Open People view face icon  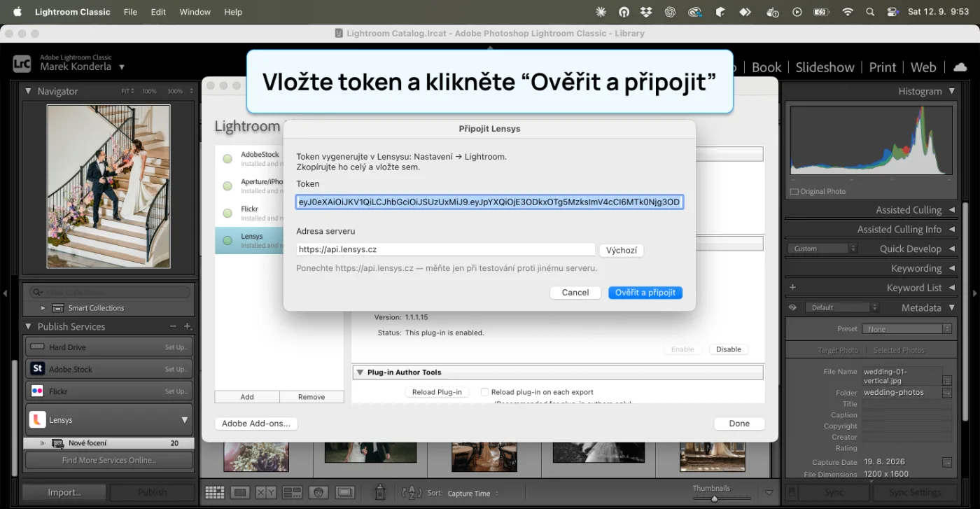click(x=318, y=493)
